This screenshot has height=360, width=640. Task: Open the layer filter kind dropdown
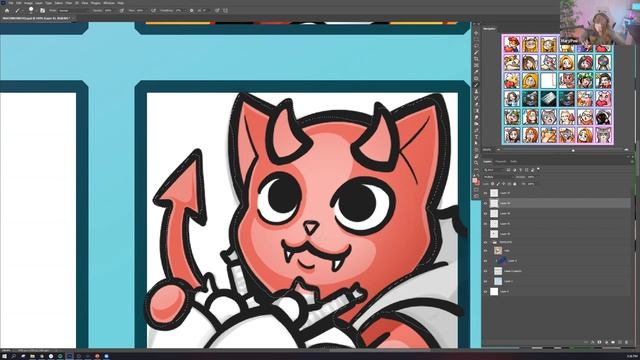click(x=494, y=169)
